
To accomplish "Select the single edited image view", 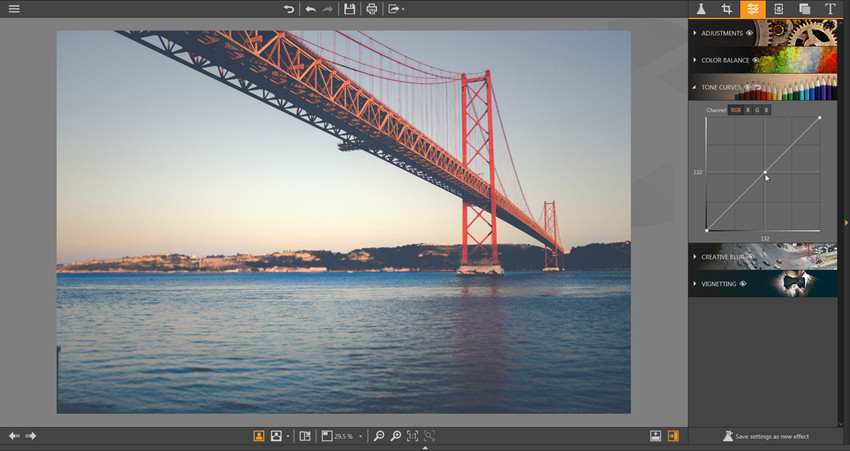I will pos(259,436).
